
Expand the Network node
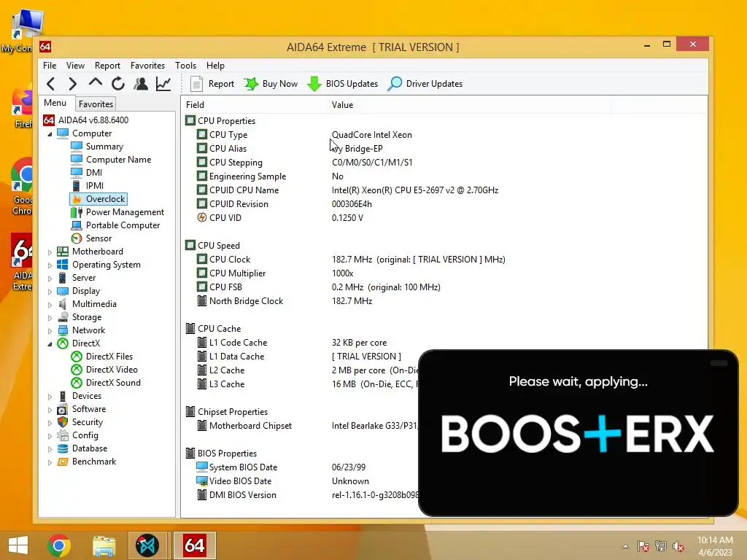point(50,331)
